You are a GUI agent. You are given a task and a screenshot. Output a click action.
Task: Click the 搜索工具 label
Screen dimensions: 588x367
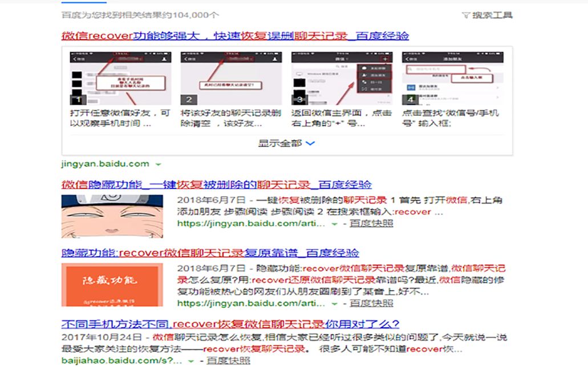pos(492,15)
